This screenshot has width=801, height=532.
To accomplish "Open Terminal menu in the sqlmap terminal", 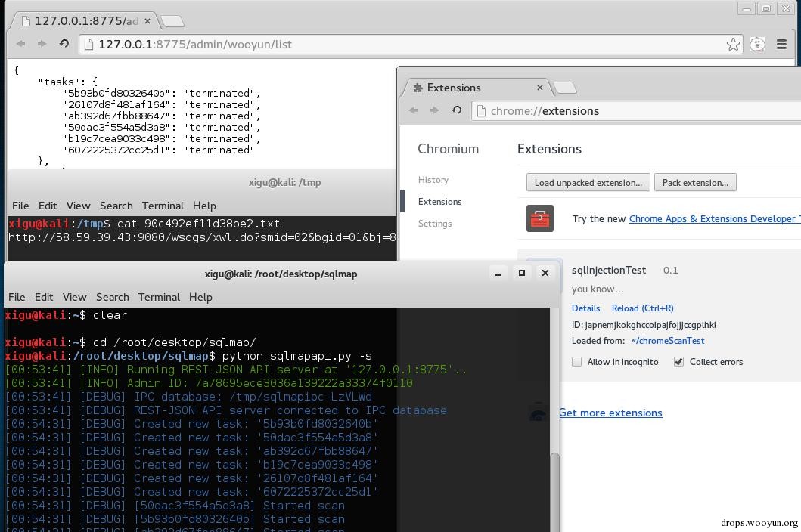I will pyautogui.click(x=159, y=297).
